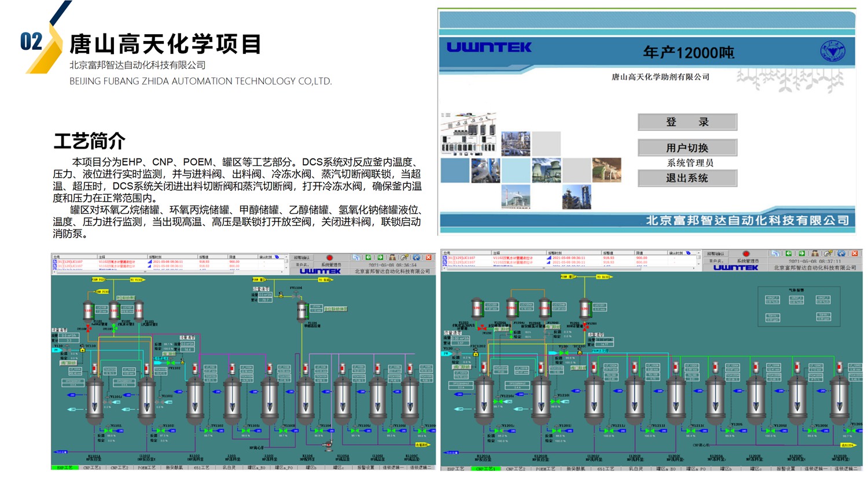Click the 系统管理员 label on login screen
Image resolution: width=868 pixels, height=488 pixels.
(x=690, y=163)
